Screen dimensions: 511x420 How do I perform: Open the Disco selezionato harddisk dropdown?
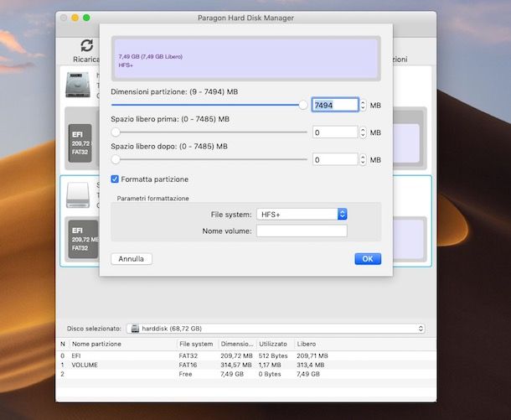(x=276, y=329)
